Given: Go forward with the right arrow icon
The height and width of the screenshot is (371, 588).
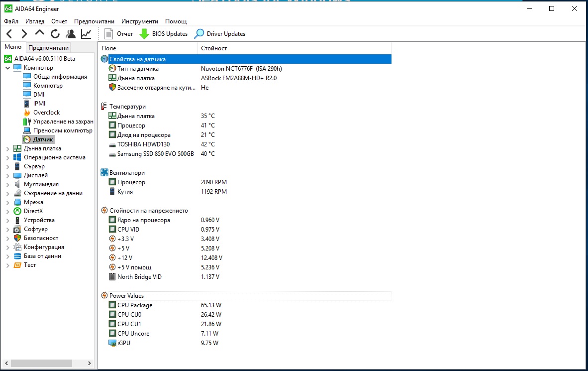Looking at the screenshot, I should click(24, 34).
